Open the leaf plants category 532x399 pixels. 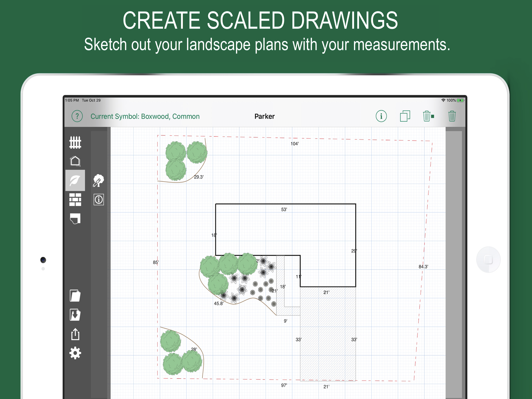coord(75,180)
